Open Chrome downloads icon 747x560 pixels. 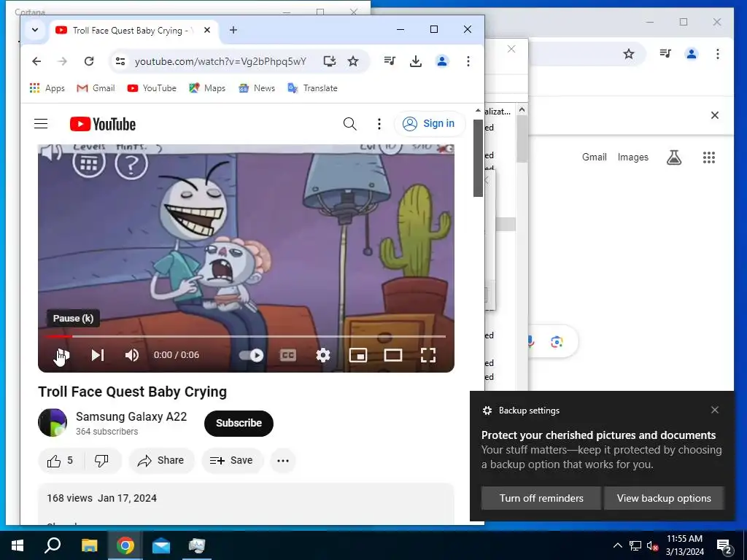[416, 61]
